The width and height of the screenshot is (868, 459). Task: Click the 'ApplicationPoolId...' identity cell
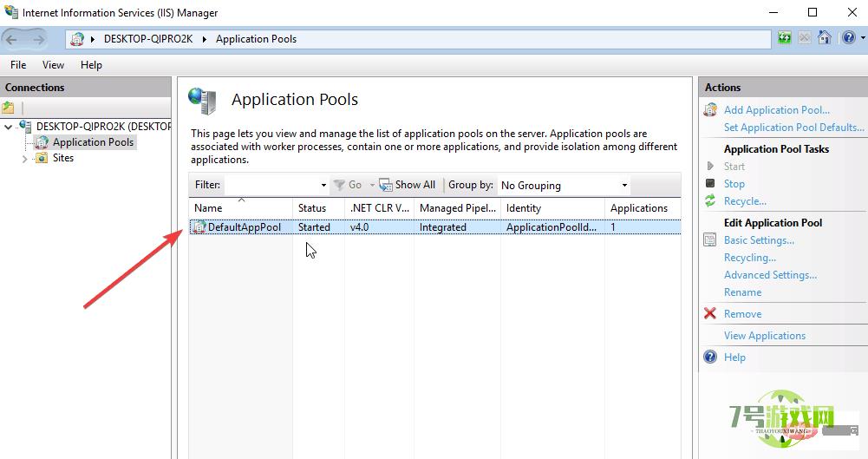coord(552,227)
